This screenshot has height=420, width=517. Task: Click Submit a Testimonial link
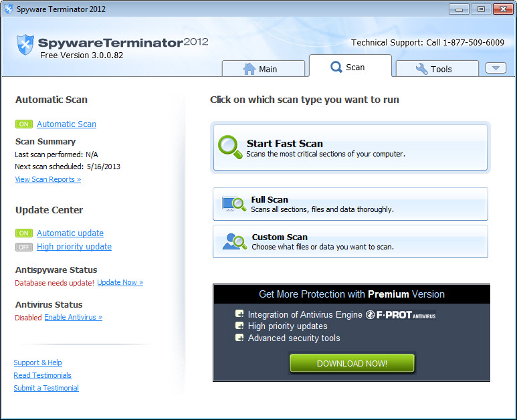click(46, 388)
